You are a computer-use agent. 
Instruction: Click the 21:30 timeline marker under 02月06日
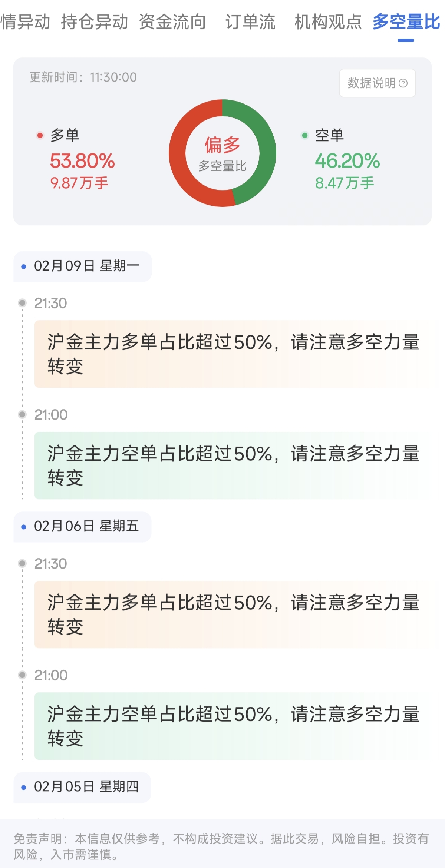coord(22,563)
